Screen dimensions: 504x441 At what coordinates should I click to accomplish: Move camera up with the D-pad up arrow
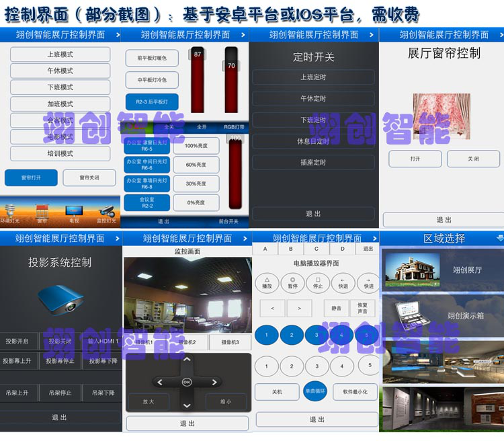[x=187, y=359]
